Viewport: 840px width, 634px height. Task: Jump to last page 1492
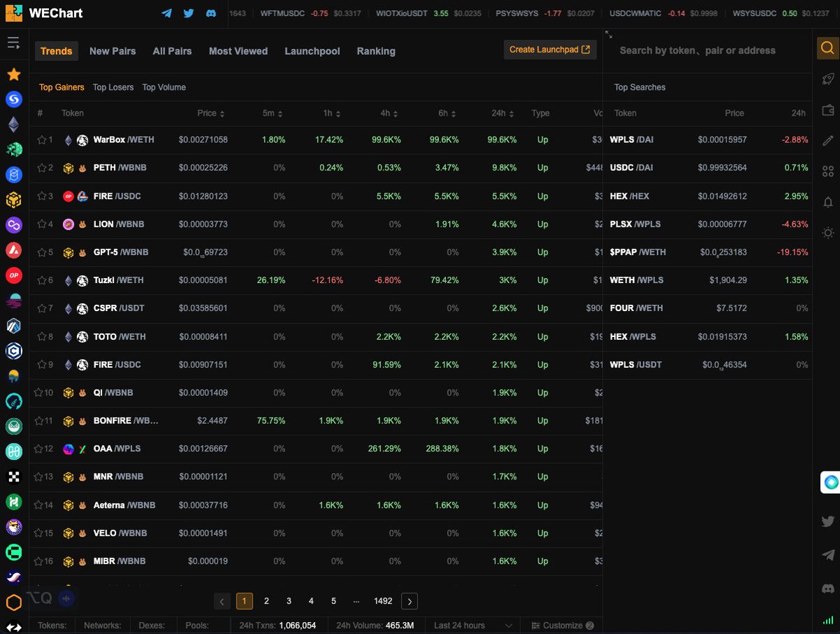tap(383, 601)
